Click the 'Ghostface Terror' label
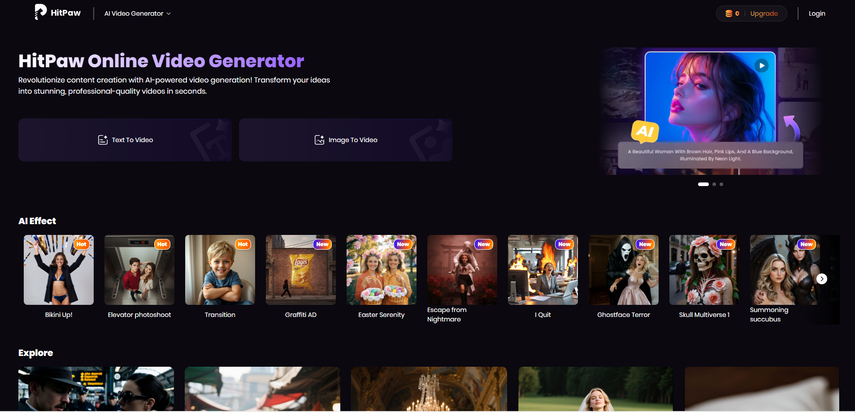 coord(624,314)
